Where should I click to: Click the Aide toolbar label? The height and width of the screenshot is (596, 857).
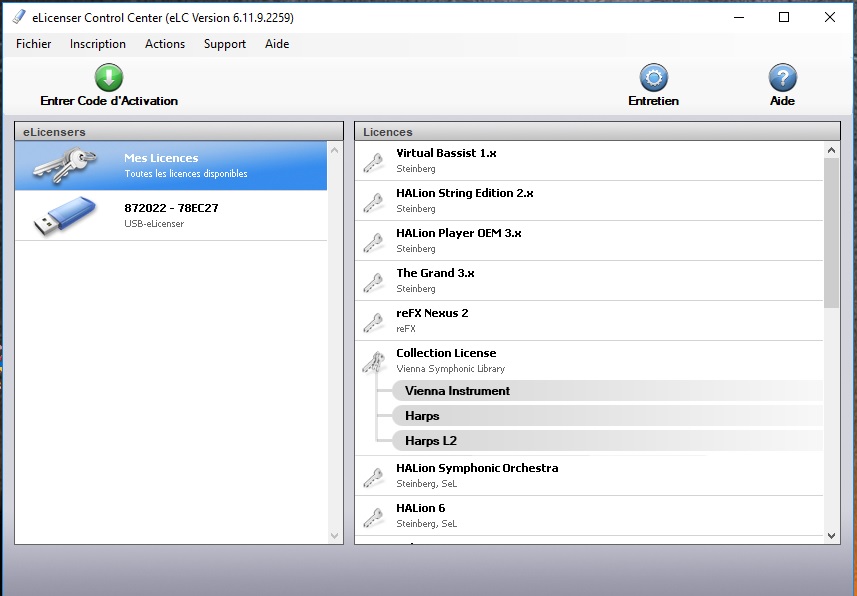pyautogui.click(x=783, y=101)
